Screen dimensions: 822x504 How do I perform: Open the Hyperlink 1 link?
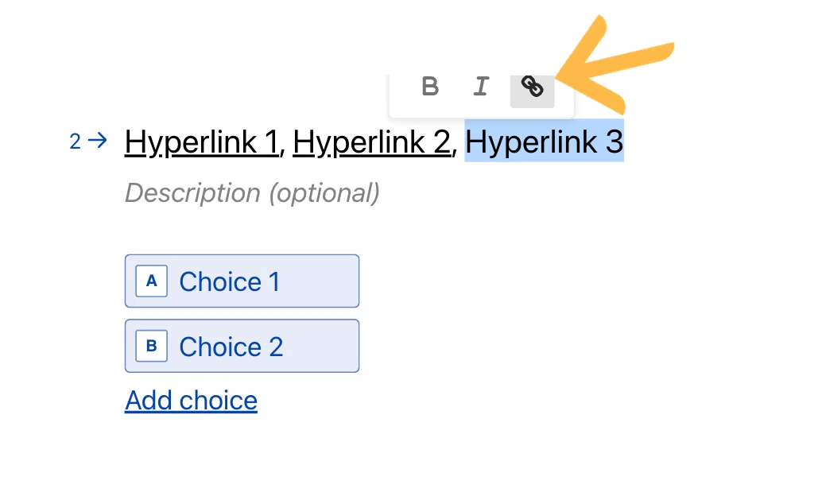(201, 142)
